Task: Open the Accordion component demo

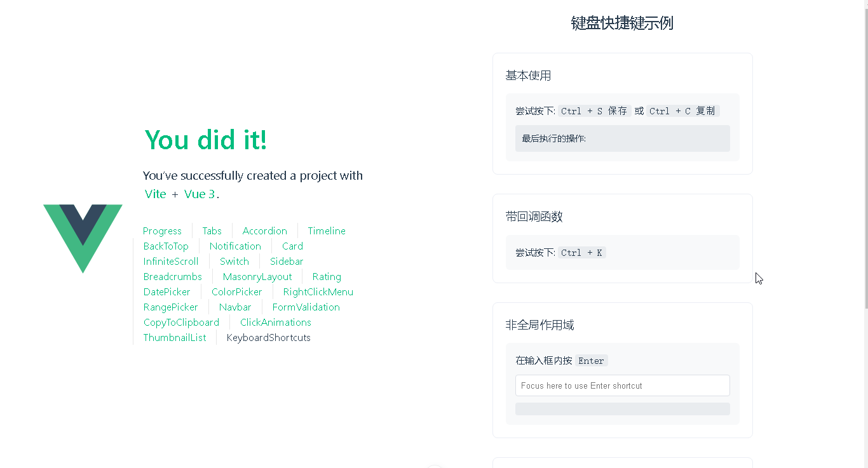Action: 264,231
